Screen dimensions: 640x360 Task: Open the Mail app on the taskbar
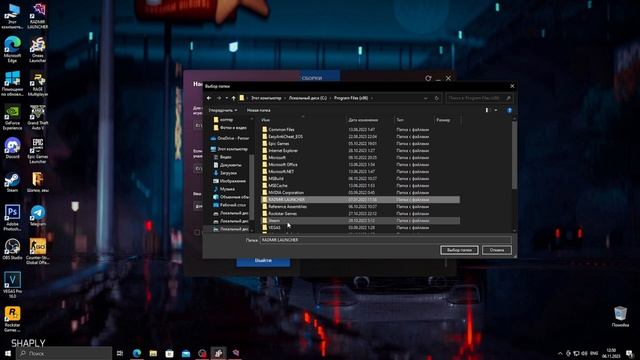(186, 353)
